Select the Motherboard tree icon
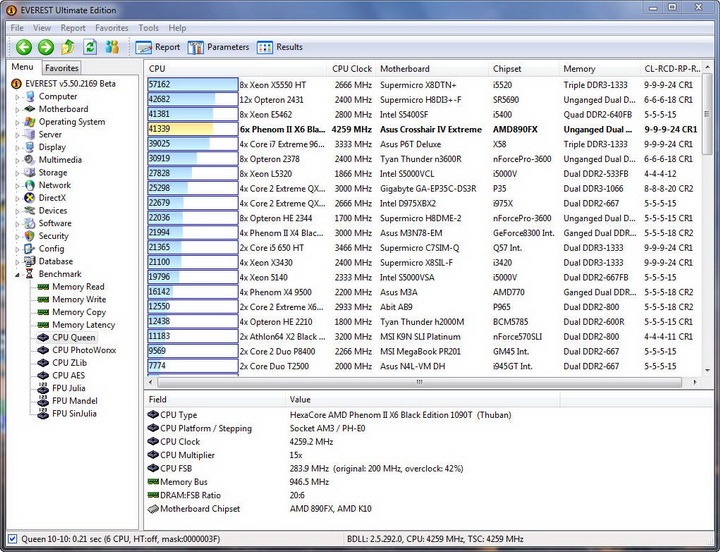The width and height of the screenshot is (720, 552). pos(30,109)
